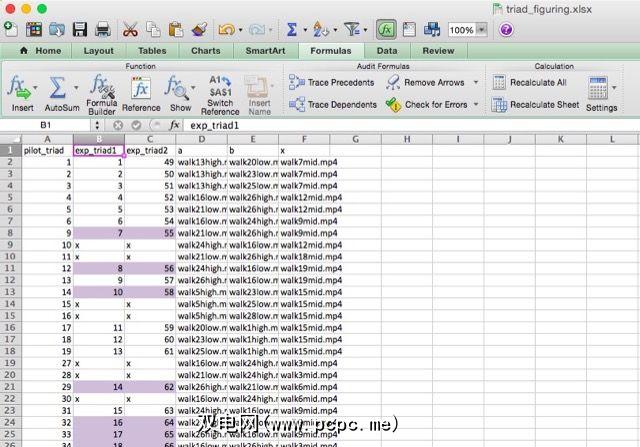Screen dimensions: 640x447
Task: Open the ribbon Formula Builder
Action: tap(102, 95)
